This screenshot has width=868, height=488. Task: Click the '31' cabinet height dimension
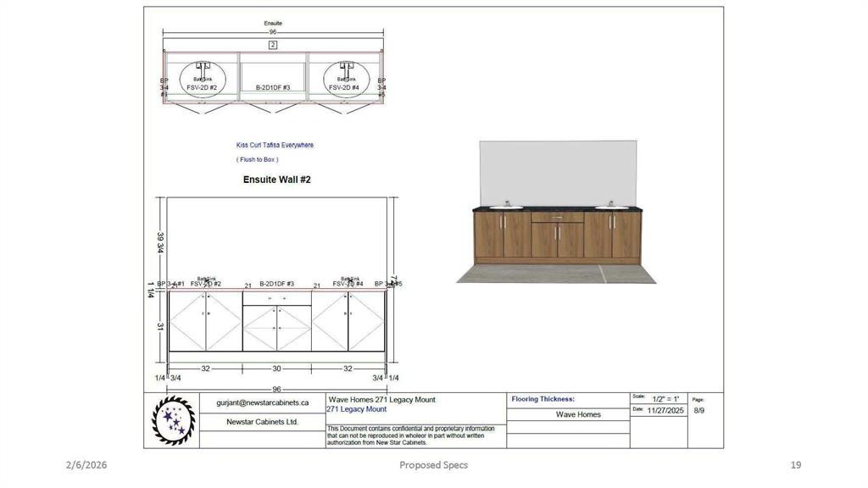tap(160, 326)
